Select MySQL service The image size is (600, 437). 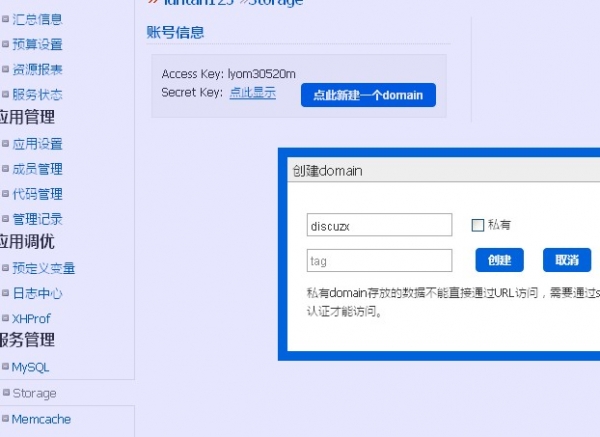[30, 367]
